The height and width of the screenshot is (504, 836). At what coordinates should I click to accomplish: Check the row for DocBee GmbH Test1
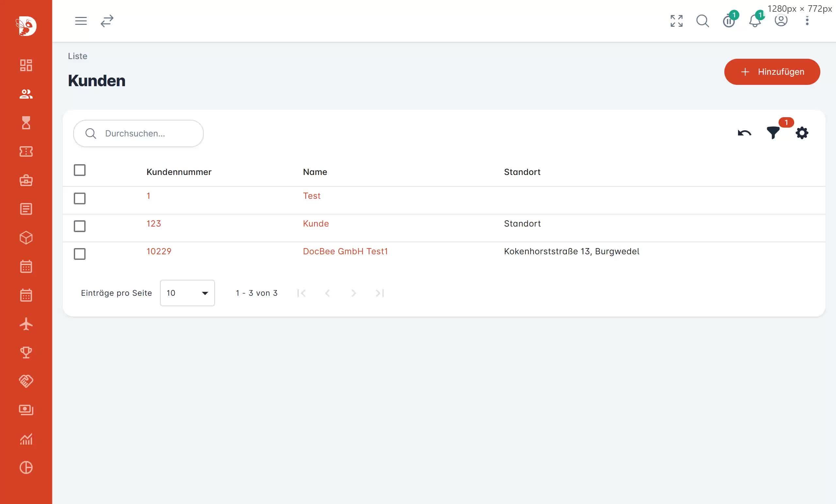point(80,254)
